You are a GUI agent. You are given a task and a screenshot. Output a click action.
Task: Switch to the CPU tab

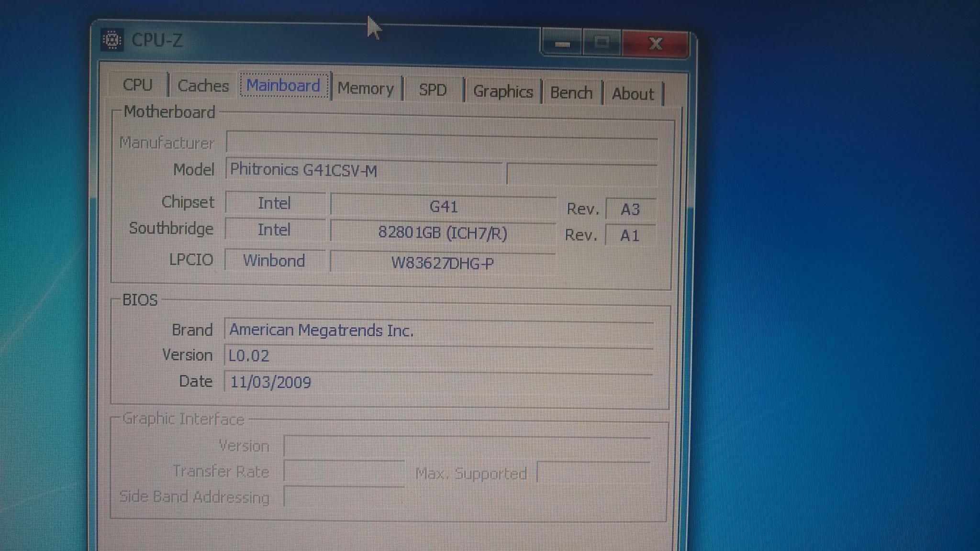[x=137, y=85]
